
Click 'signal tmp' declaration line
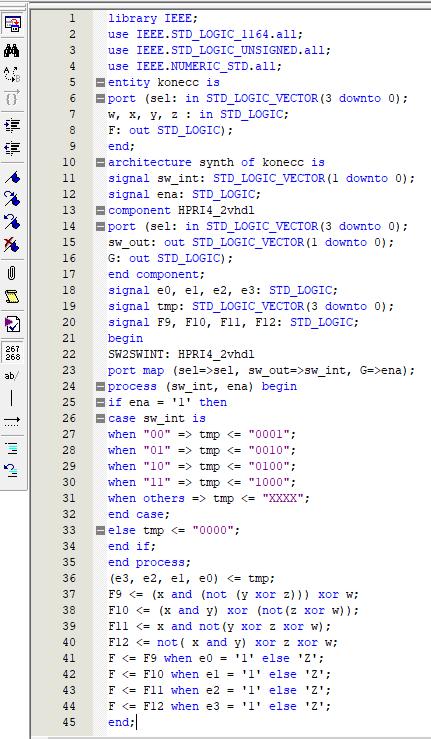(251, 306)
